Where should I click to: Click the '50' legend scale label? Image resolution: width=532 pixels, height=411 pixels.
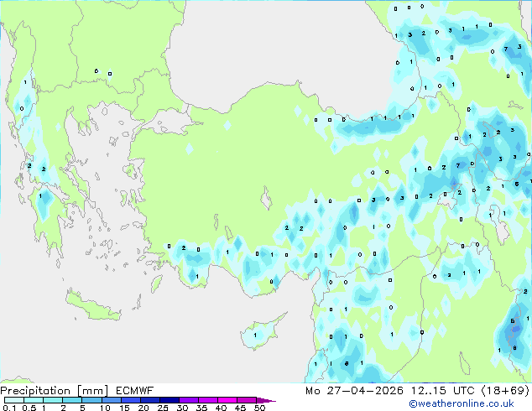click(260, 408)
